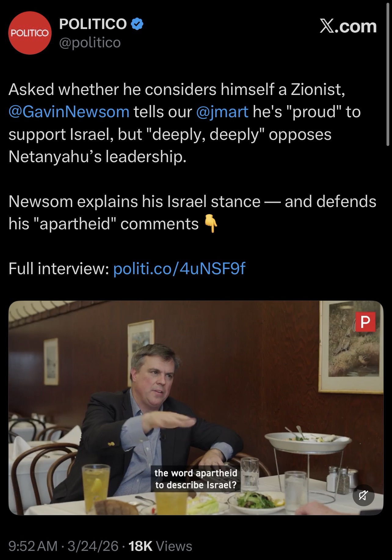
Task: Open the @politico handle
Action: (x=90, y=43)
